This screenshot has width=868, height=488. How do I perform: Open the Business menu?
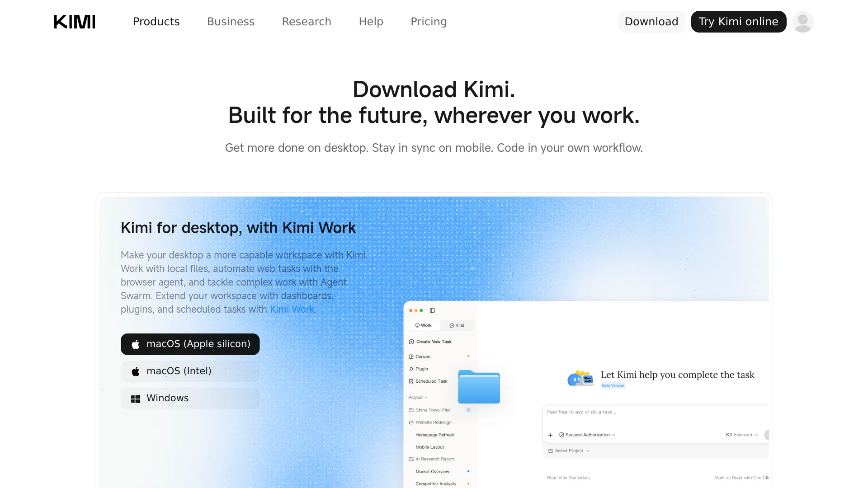click(x=231, y=22)
